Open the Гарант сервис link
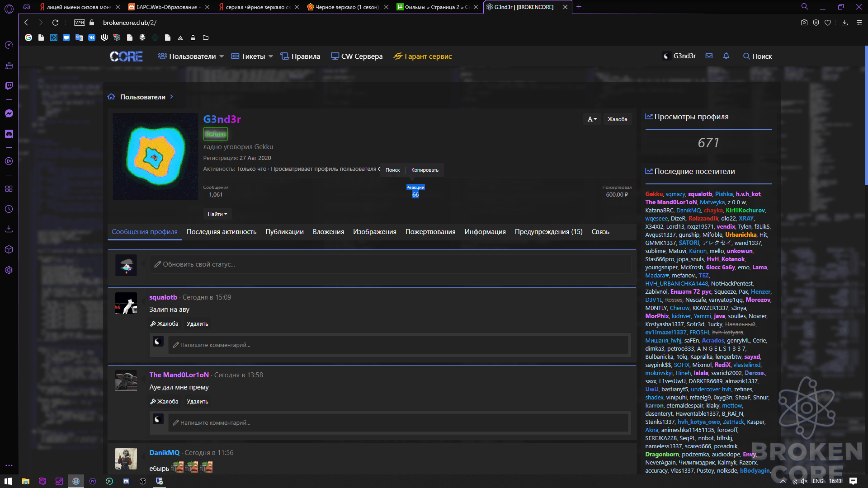868x488 pixels. (x=423, y=56)
